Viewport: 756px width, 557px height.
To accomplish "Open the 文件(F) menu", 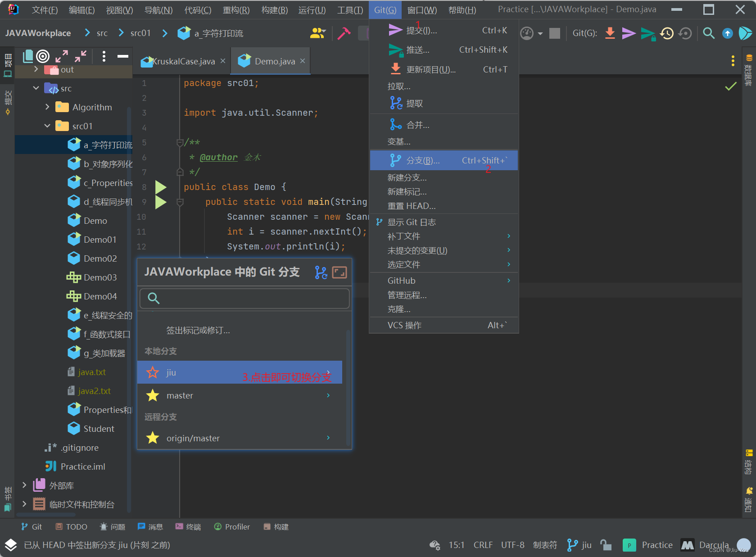I will click(45, 10).
